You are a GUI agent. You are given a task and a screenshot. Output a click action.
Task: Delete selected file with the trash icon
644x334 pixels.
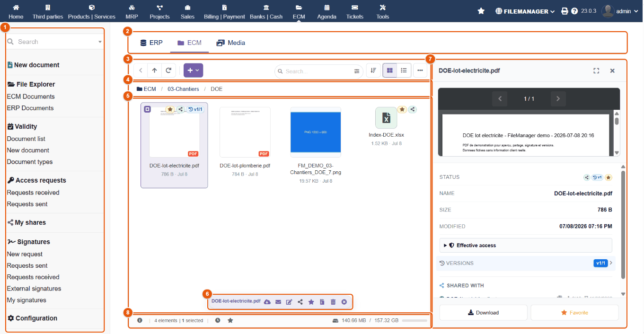[333, 302]
